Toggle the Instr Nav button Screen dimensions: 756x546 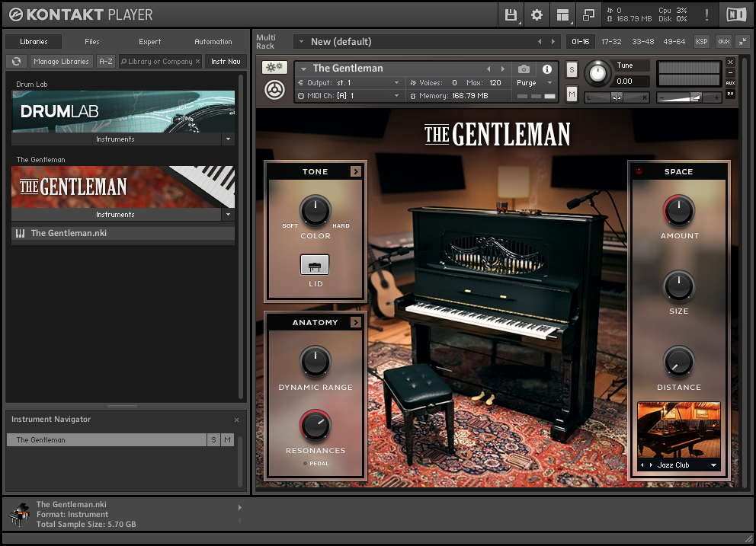[226, 61]
